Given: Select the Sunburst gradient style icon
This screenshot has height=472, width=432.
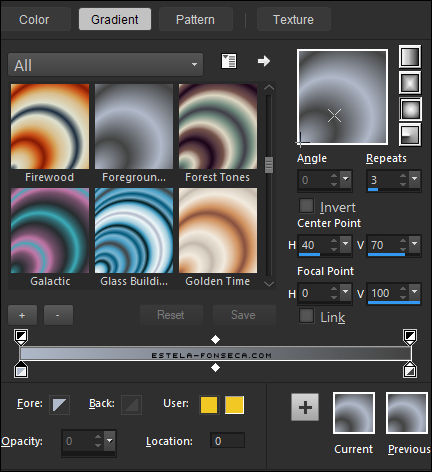Looking at the screenshot, I should (410, 109).
